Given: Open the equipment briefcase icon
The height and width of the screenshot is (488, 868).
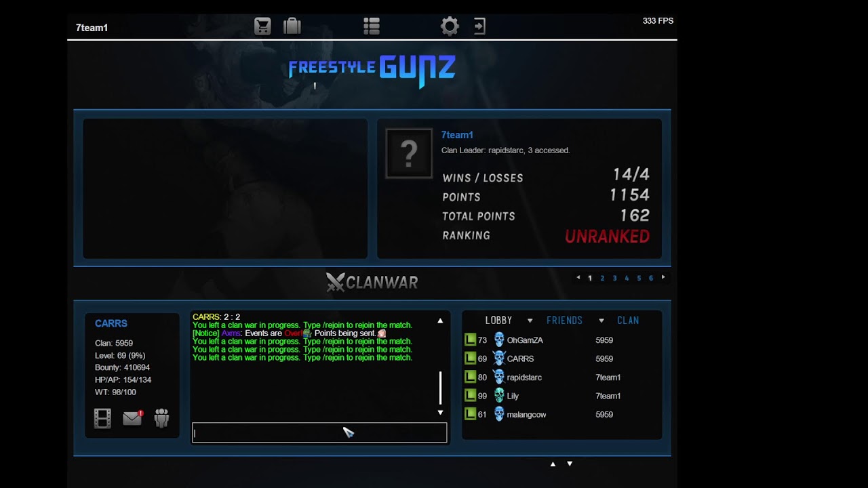Looking at the screenshot, I should click(292, 26).
